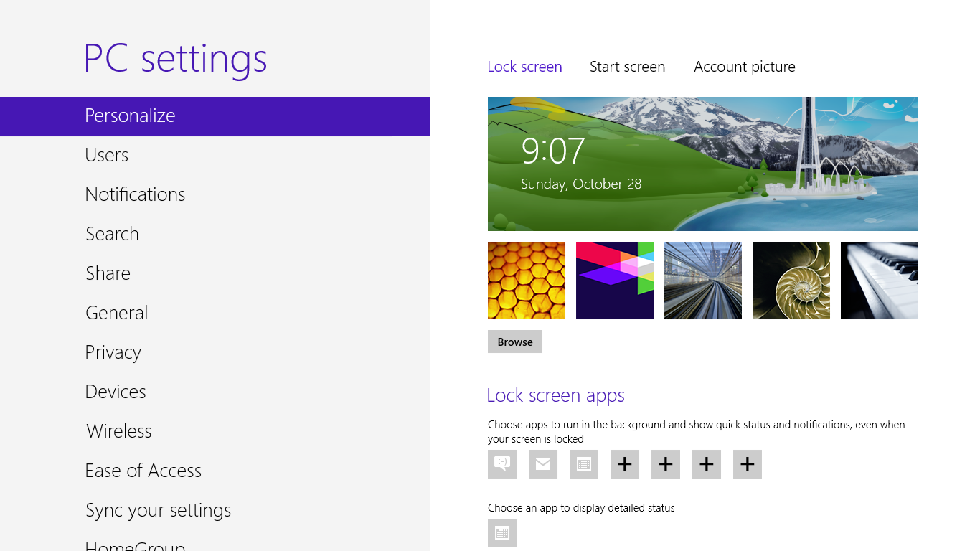Click the Calendar quick status app icon
The height and width of the screenshot is (551, 980).
tap(584, 464)
